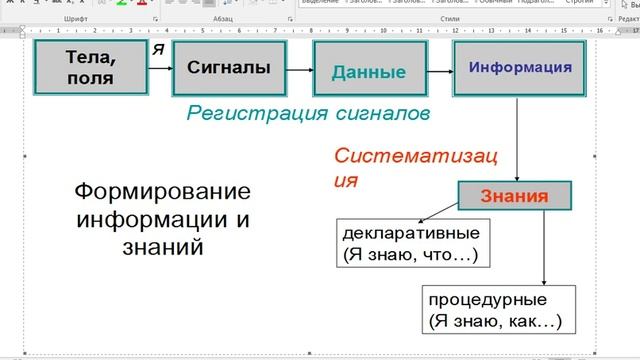This screenshot has width=640, height=360.
Task: Open the Абзац group dialog launcher
Action: click(290, 19)
